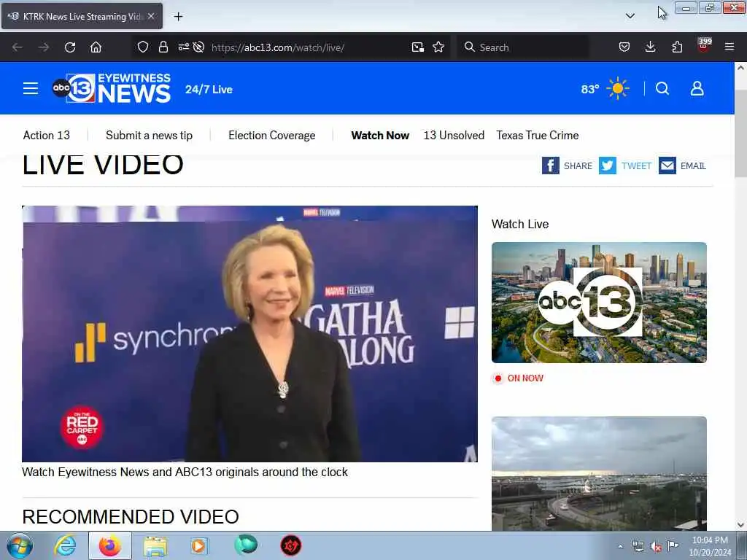Click the extension icon with 399 badge
Image resolution: width=747 pixels, height=560 pixels.
(x=704, y=45)
